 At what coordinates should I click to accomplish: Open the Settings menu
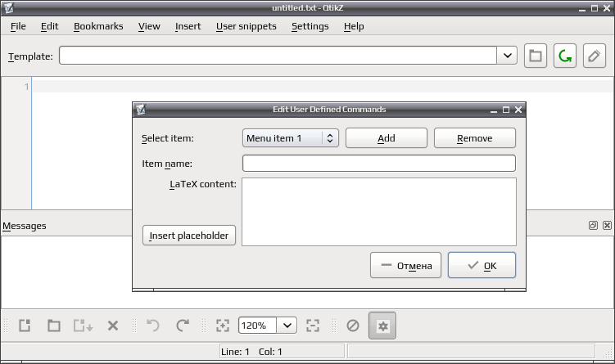[310, 26]
